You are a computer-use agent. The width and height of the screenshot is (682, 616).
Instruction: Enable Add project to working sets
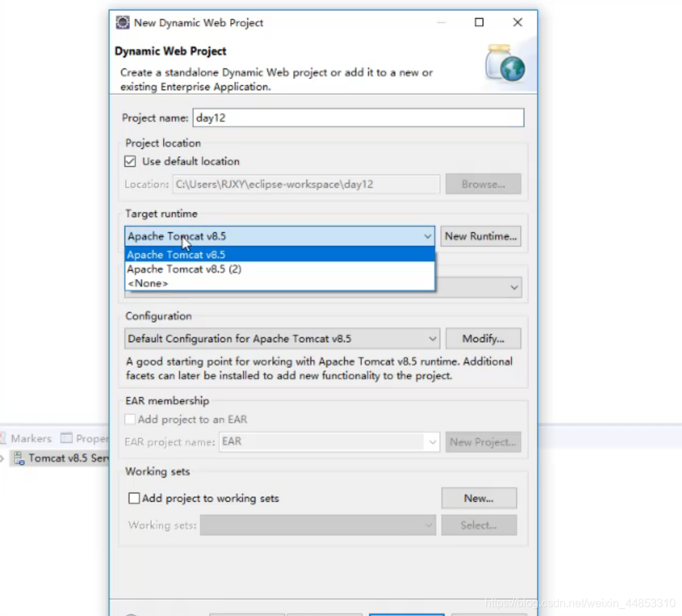[134, 498]
